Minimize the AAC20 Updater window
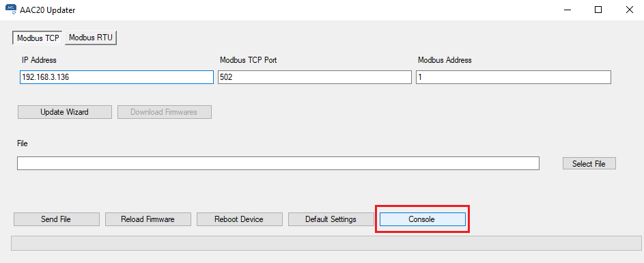Screen dimensions: 644x263 click(568, 10)
